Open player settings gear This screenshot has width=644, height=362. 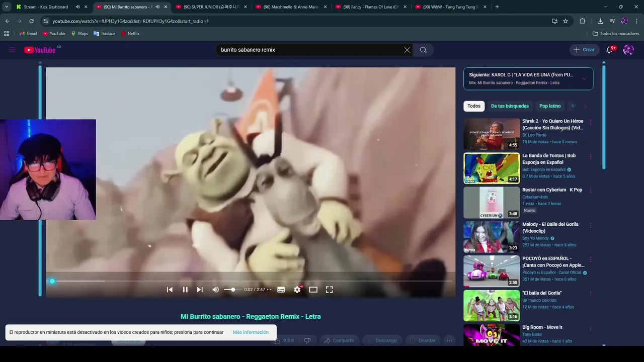point(297,290)
